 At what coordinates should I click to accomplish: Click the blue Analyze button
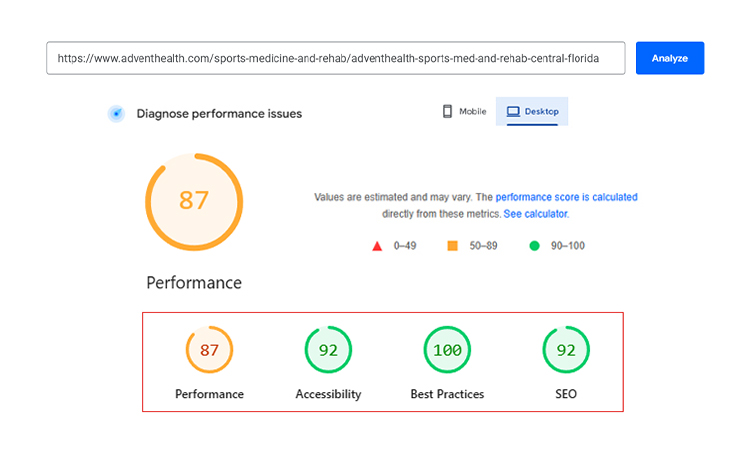pyautogui.click(x=669, y=58)
